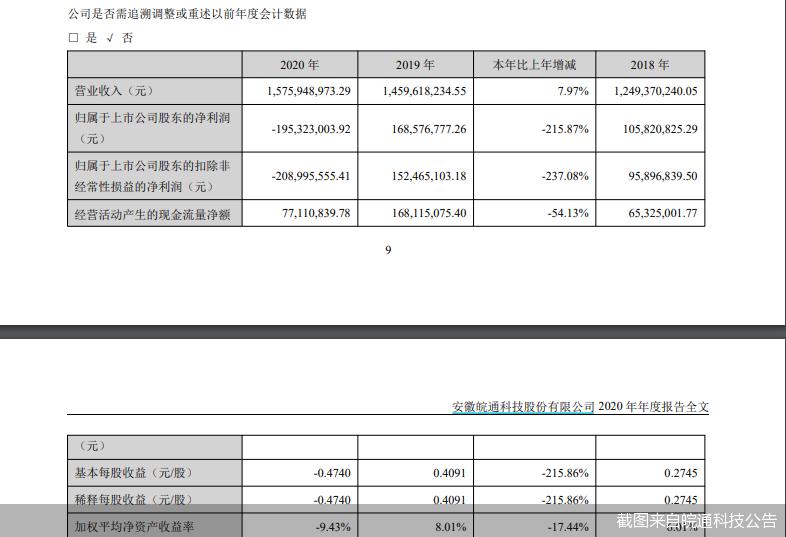Click the 稀释每股收益（元/股） row label
Screen dimensions: 786x537
point(133,500)
